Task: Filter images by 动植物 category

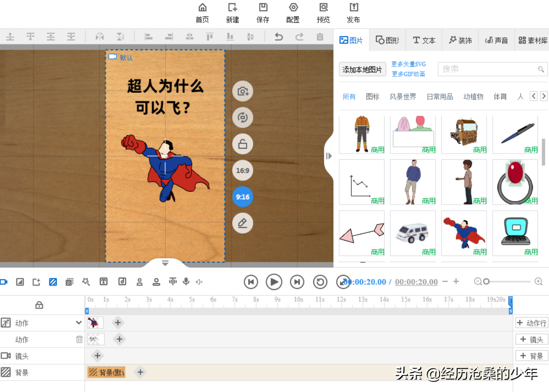Action: point(473,97)
